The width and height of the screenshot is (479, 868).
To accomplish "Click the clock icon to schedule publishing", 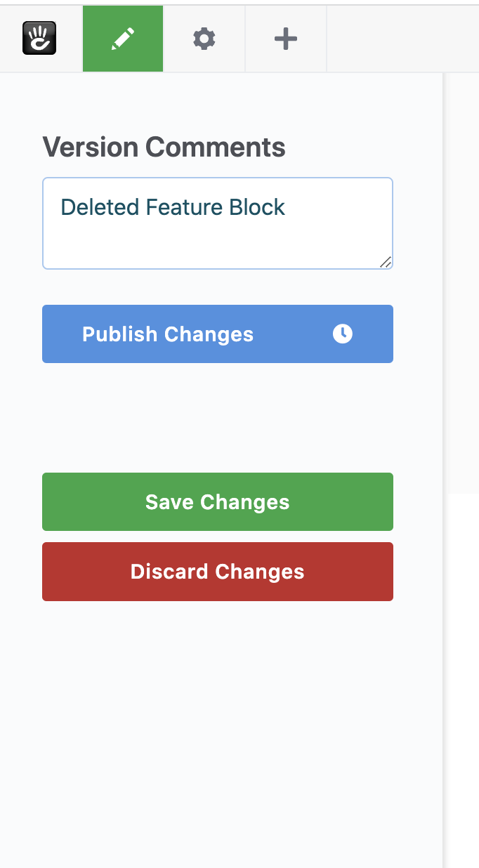I will [x=342, y=334].
